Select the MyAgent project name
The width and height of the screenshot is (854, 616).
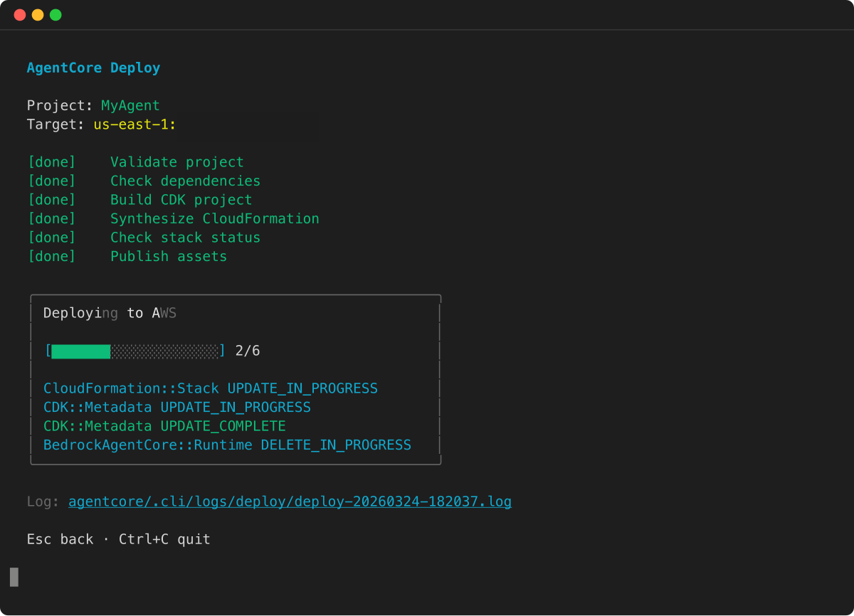[x=130, y=105]
